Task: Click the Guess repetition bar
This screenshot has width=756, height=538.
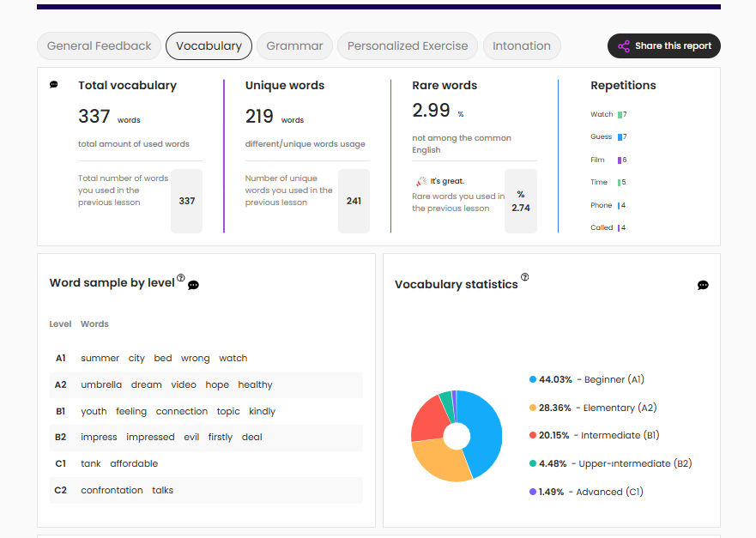Action: 620,137
